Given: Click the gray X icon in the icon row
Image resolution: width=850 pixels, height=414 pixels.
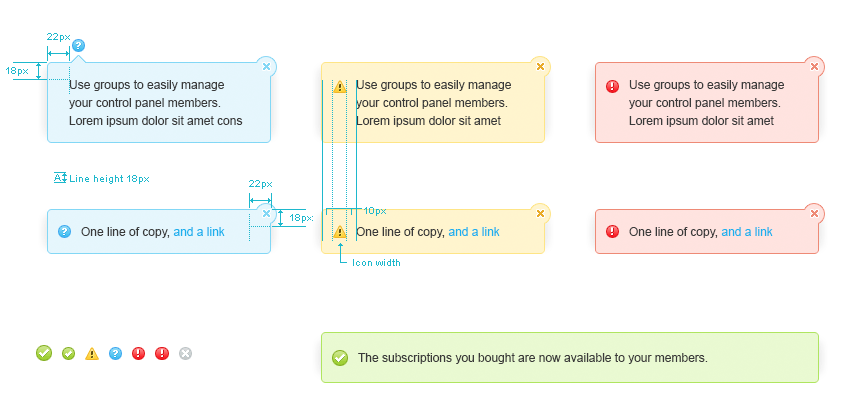Looking at the screenshot, I should [x=185, y=353].
